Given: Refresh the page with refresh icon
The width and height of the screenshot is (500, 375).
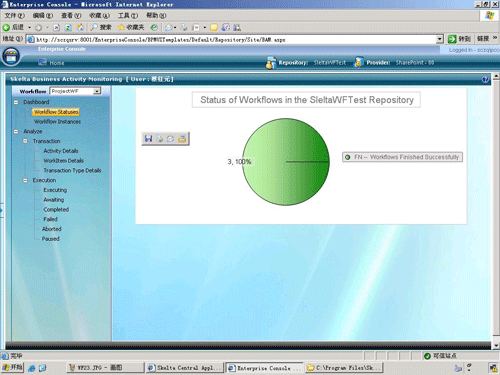Looking at the screenshot, I should pyautogui.click(x=68, y=27).
